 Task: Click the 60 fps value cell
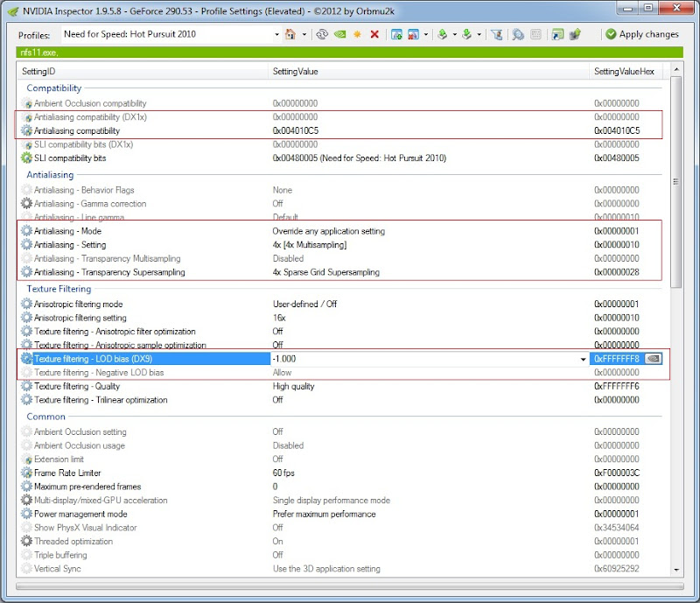click(x=283, y=473)
